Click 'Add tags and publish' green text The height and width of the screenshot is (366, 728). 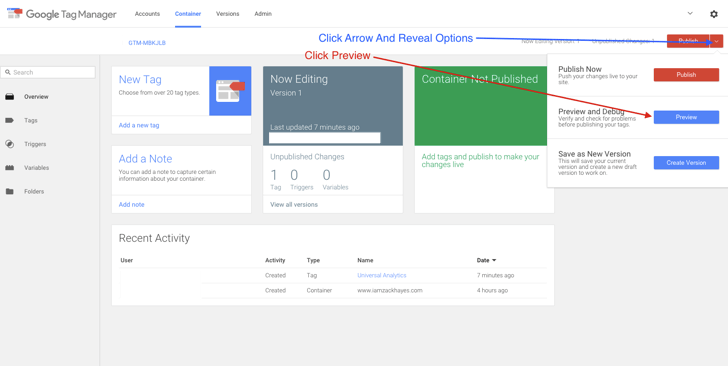[x=481, y=161]
